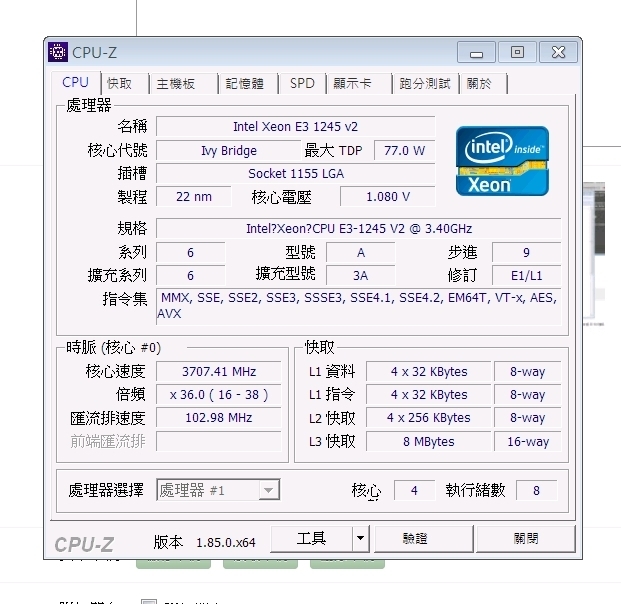This screenshot has height=604, width=621.
Task: Click the 修訂 value E1/L1
Action: [x=526, y=275]
